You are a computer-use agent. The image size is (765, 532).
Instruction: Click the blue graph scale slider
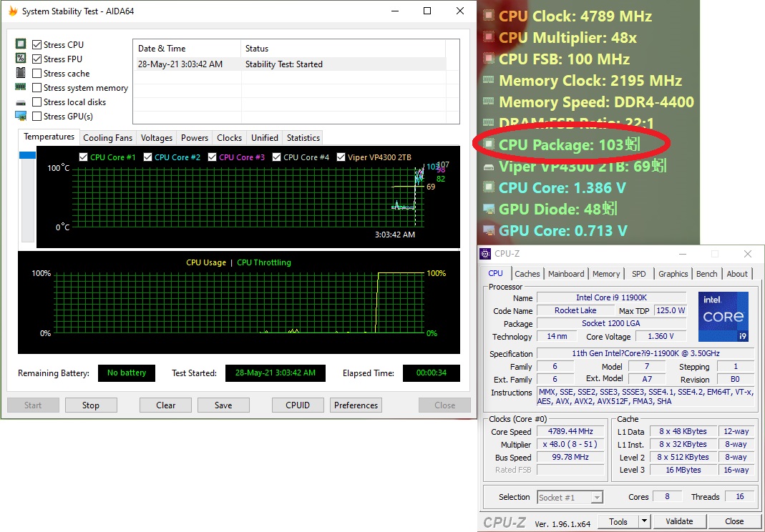[x=27, y=155]
